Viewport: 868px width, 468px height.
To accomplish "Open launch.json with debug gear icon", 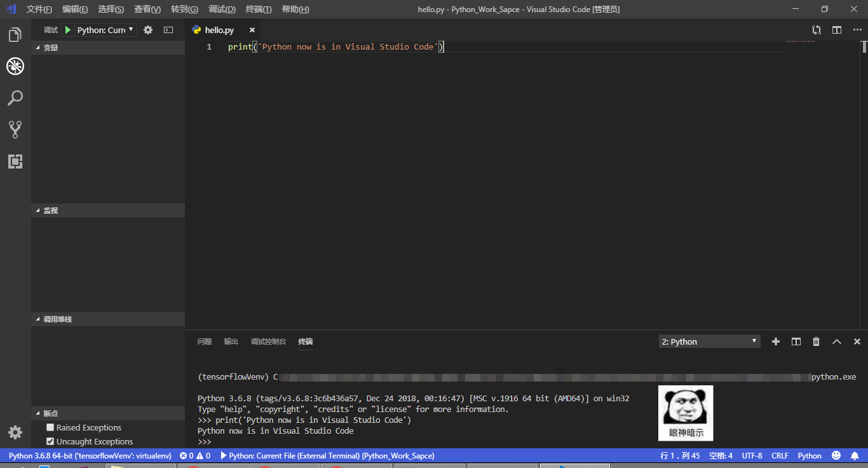I will pyautogui.click(x=148, y=30).
